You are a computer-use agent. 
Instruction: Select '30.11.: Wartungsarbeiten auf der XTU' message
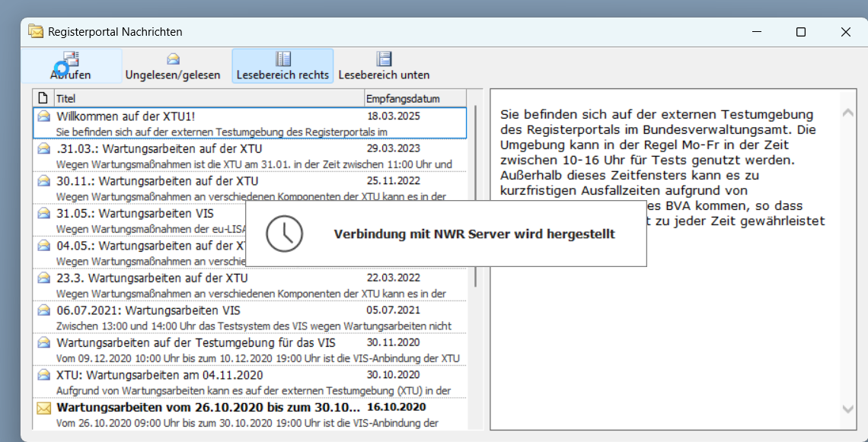(x=157, y=181)
